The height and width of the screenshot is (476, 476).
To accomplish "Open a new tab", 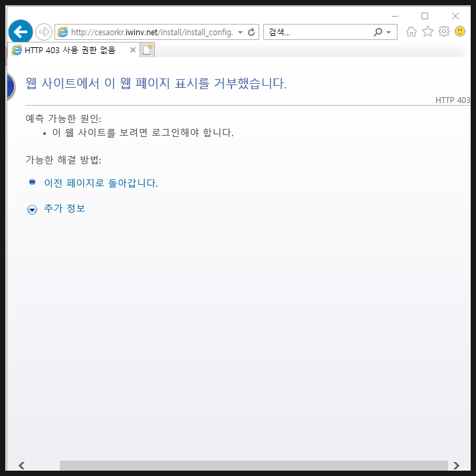I will pos(147,50).
